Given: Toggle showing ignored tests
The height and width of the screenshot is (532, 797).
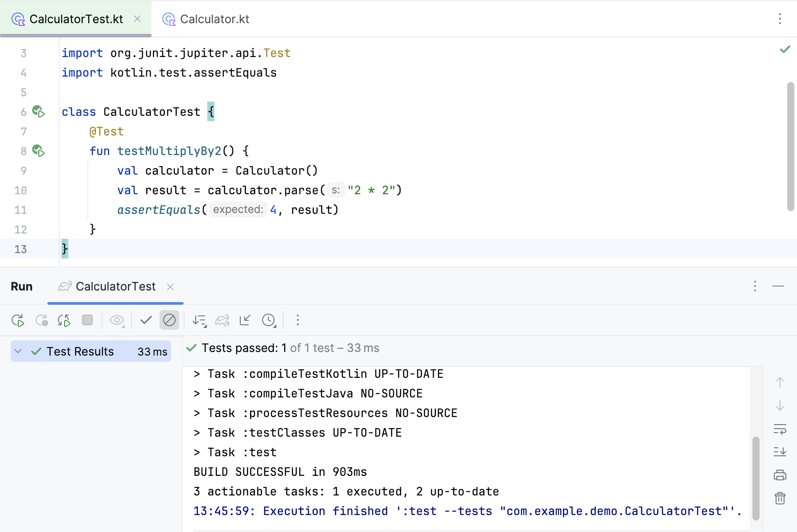Looking at the screenshot, I should [x=169, y=320].
